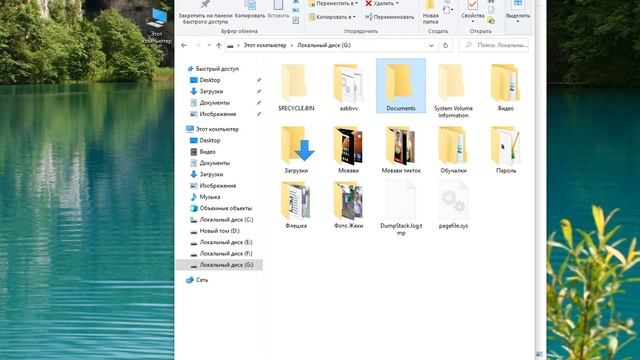
Task: Click the search box Поиск: Локальный
Action: [x=493, y=45]
